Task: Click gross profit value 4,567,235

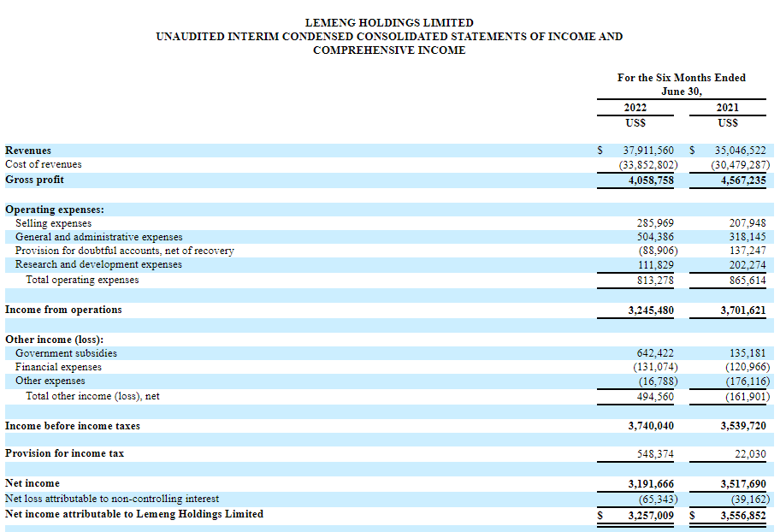Action: tap(743, 180)
